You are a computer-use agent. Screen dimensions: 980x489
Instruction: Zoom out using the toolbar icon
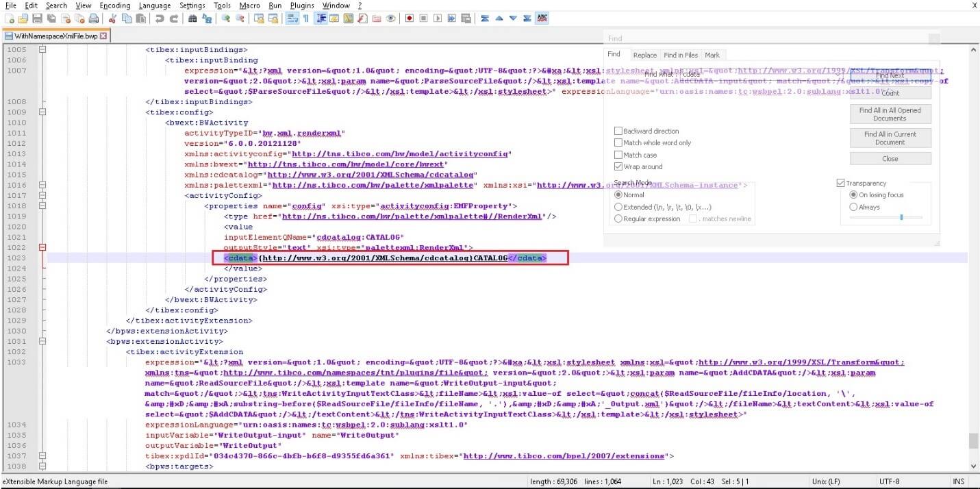click(240, 18)
